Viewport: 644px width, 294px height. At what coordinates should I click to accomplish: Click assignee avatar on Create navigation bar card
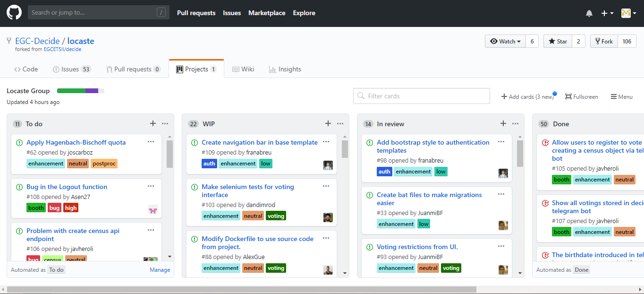coord(328,165)
